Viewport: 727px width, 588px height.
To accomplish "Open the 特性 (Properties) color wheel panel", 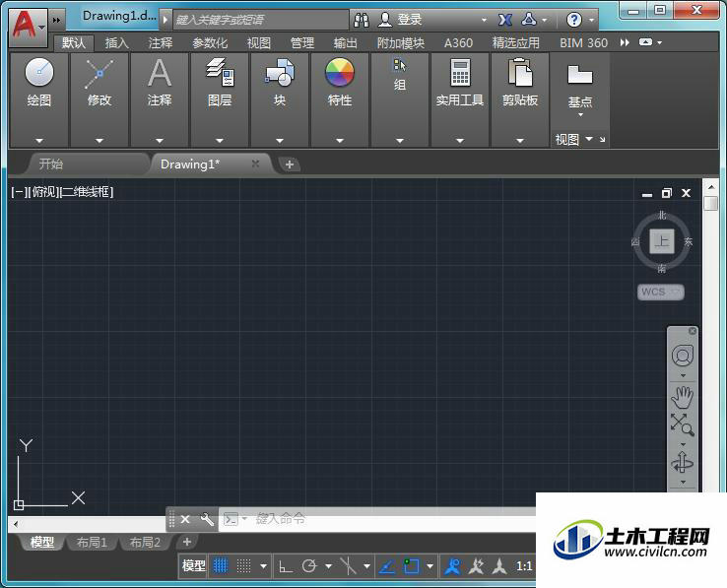I will pyautogui.click(x=340, y=83).
